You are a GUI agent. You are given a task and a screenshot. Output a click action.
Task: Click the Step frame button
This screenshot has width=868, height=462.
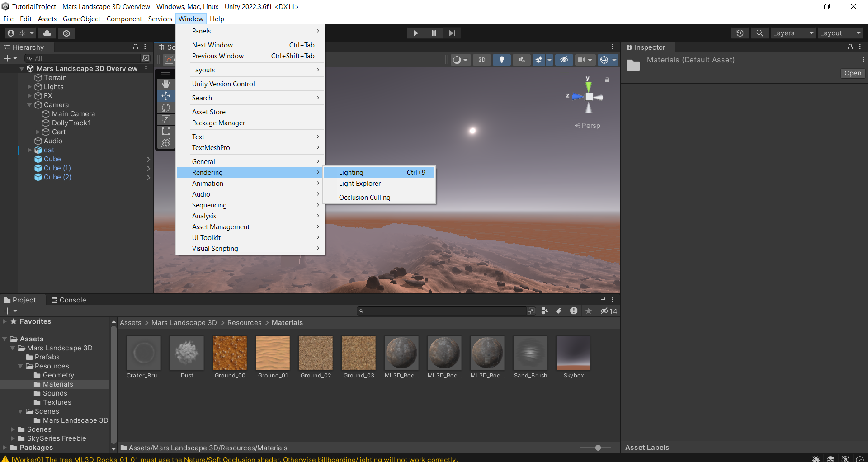tap(452, 33)
